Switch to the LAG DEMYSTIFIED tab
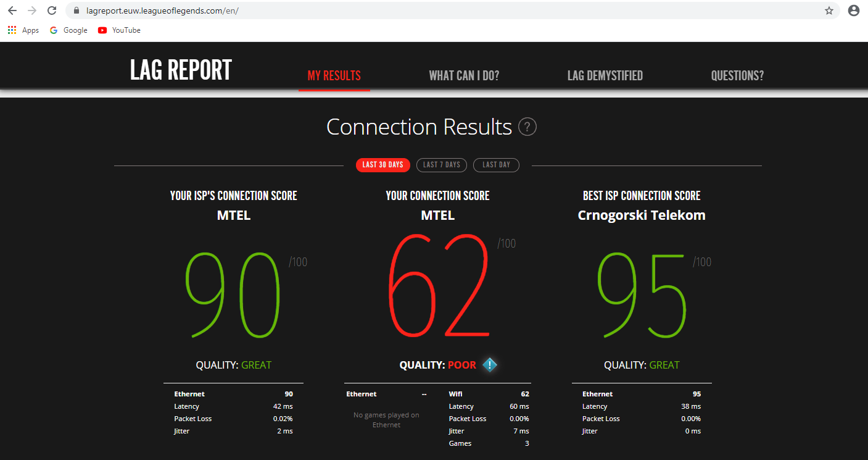Viewport: 868px width, 460px height. click(x=605, y=76)
